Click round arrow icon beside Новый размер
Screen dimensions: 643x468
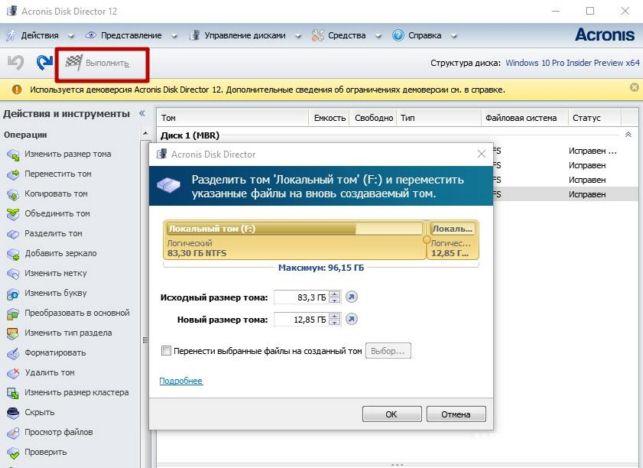pos(351,319)
